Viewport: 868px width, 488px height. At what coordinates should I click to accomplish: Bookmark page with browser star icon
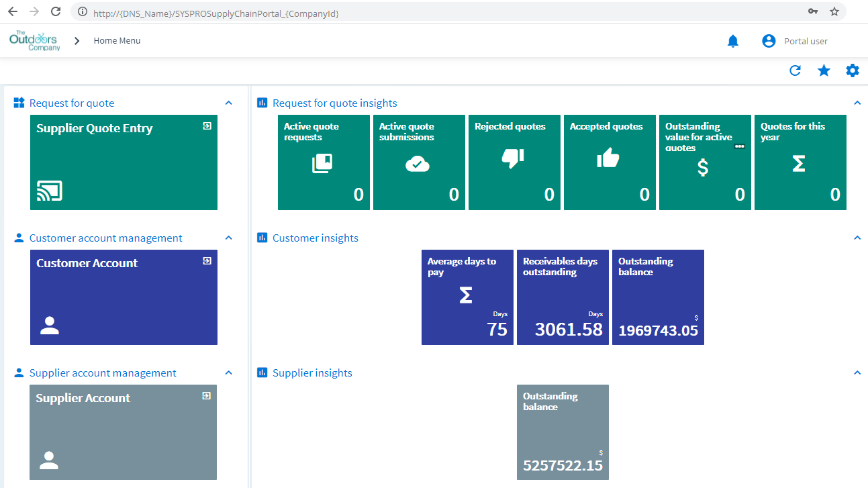(x=834, y=11)
